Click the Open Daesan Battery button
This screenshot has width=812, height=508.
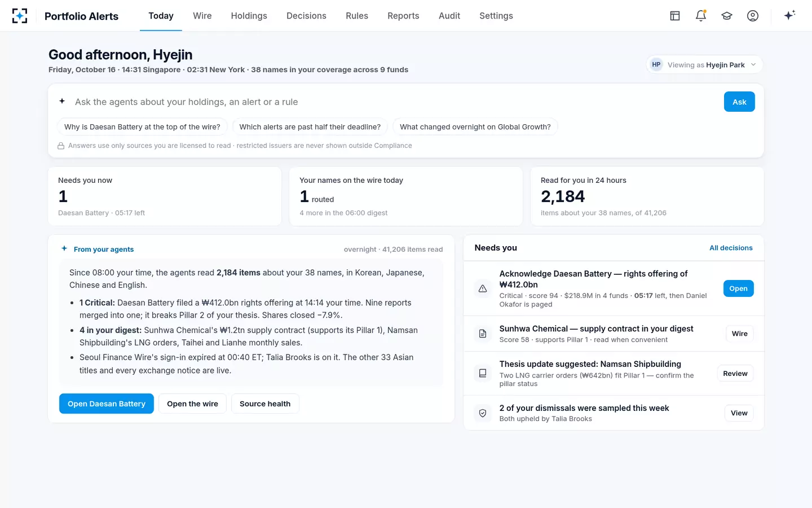107,404
